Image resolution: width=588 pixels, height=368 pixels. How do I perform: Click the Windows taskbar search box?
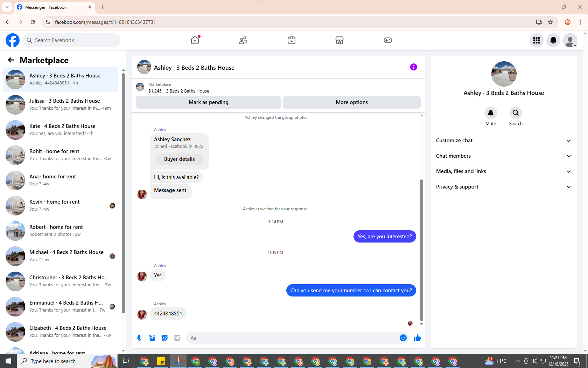point(66,361)
